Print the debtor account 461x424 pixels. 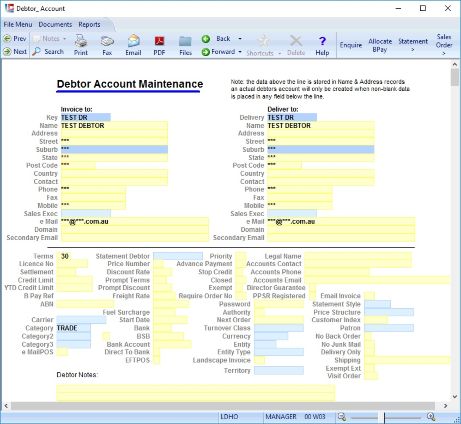(x=81, y=45)
